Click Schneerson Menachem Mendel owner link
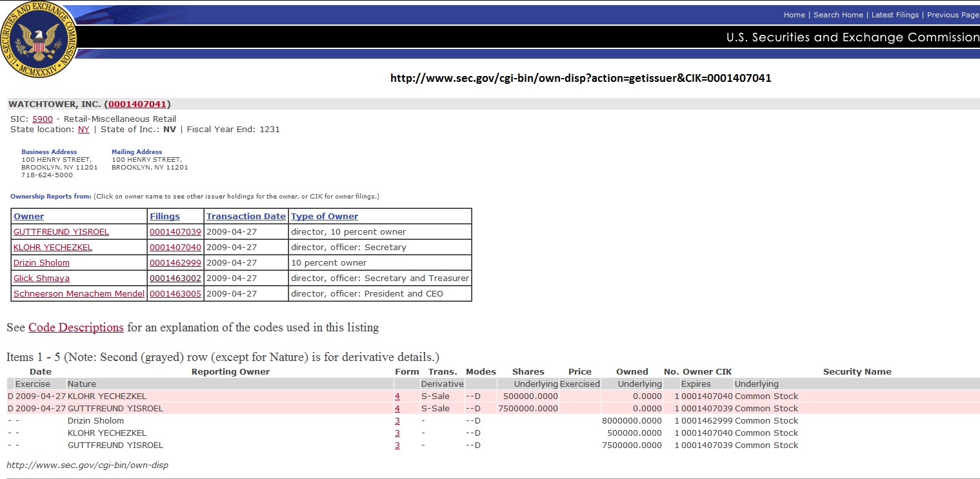980x479 pixels. pyautogui.click(x=77, y=294)
